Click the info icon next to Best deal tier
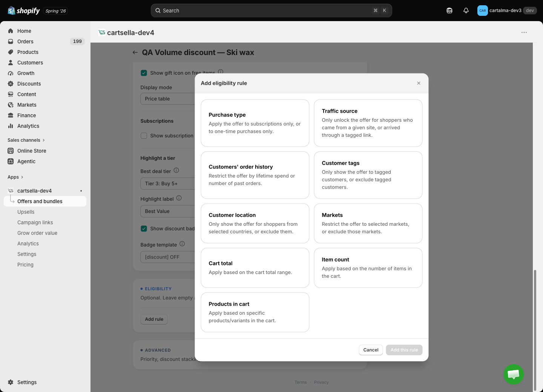Screen dimensions: 543x392 (x=176, y=170)
